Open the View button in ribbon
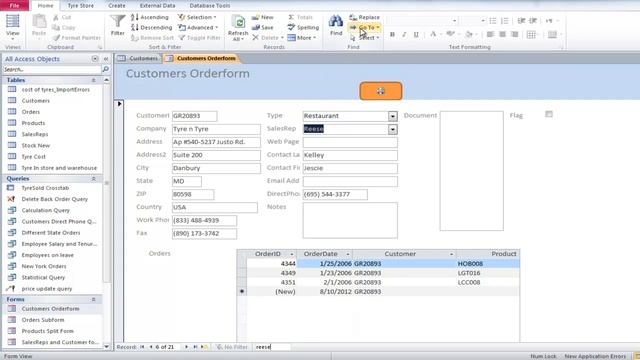Image resolution: width=640 pixels, height=360 pixels. [x=12, y=26]
